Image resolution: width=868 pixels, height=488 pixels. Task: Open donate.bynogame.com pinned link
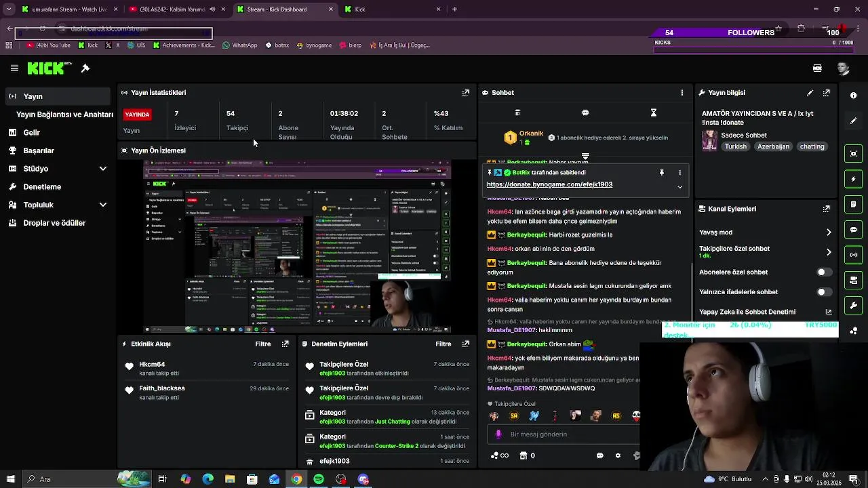[x=549, y=184]
